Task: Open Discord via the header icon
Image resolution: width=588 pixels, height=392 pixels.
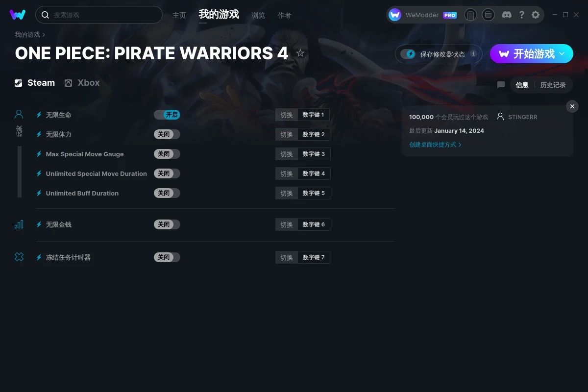Action: 507,15
